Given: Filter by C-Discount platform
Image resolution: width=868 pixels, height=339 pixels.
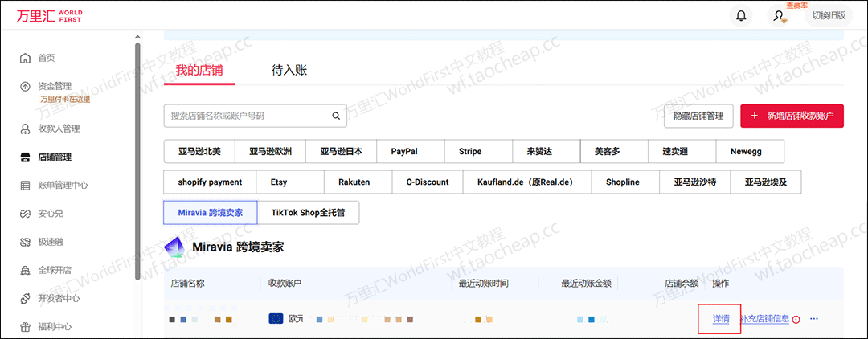Looking at the screenshot, I should pyautogui.click(x=428, y=182).
